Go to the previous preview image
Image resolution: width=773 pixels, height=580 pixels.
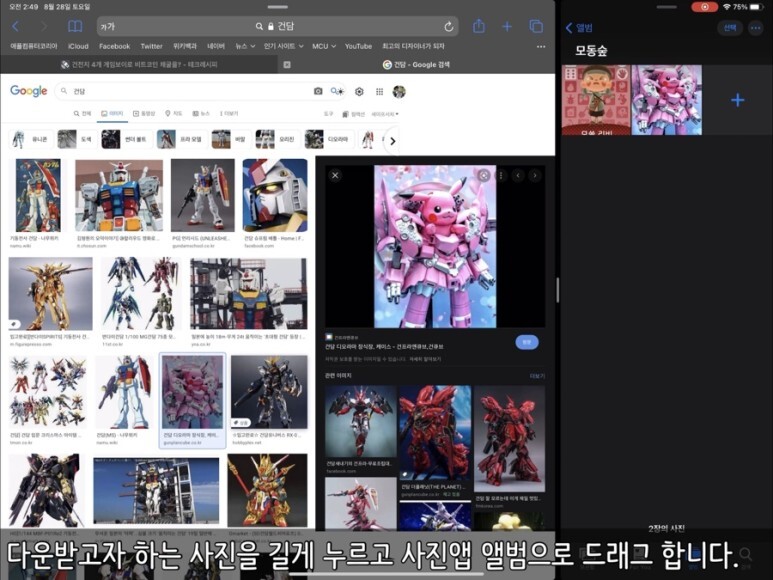click(518, 175)
